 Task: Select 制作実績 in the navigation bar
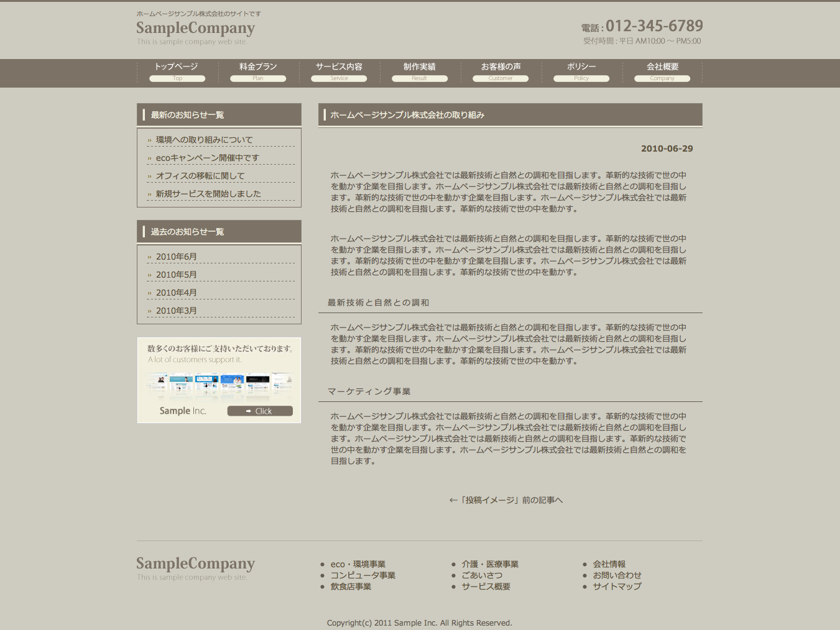click(420, 71)
